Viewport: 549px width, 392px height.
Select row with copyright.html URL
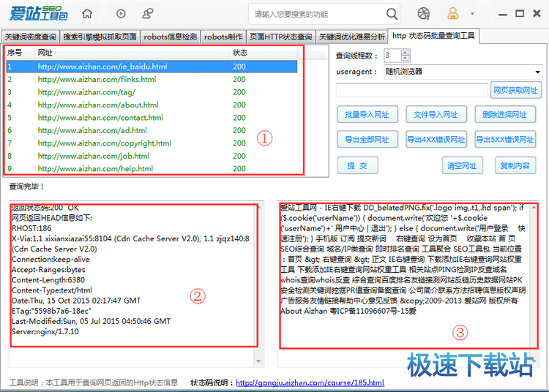[x=152, y=143]
